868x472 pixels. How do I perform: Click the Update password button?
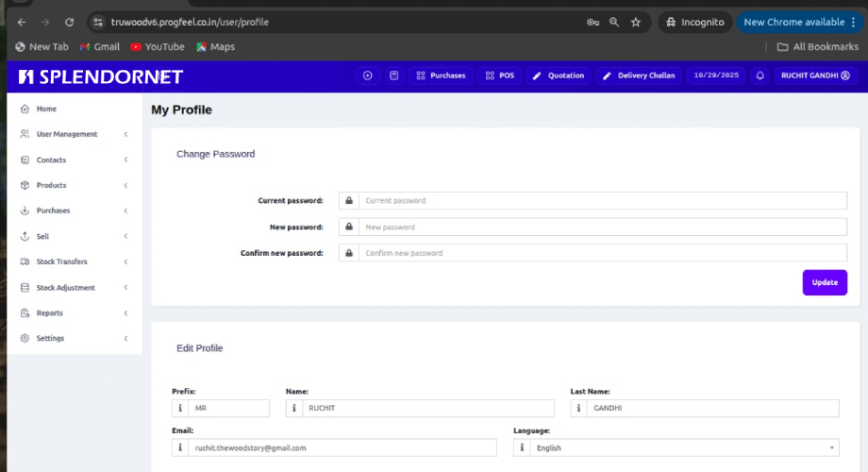pyautogui.click(x=825, y=282)
